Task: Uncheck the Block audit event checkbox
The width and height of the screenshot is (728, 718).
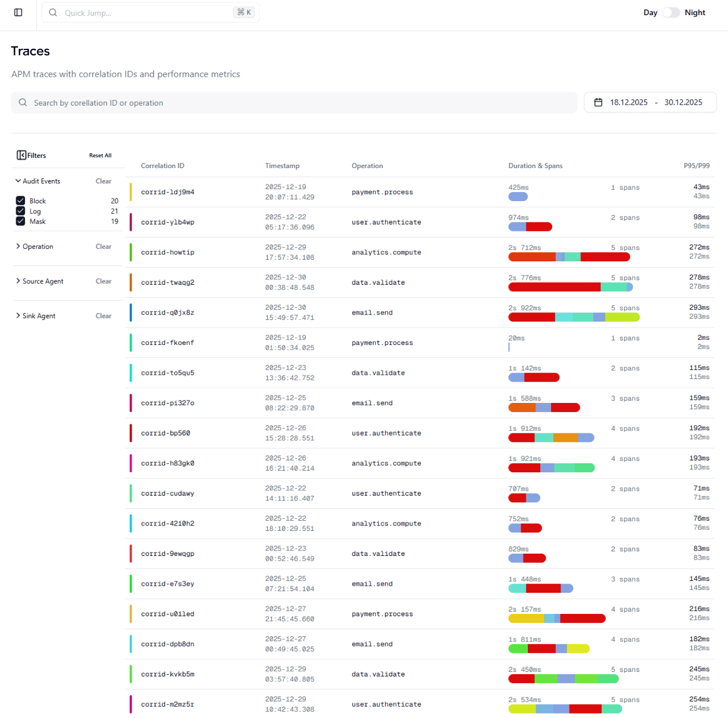Action: point(21,201)
